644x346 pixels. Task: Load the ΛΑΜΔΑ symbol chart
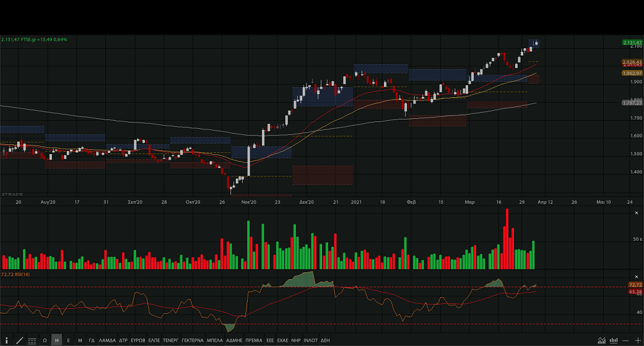pyautogui.click(x=108, y=340)
